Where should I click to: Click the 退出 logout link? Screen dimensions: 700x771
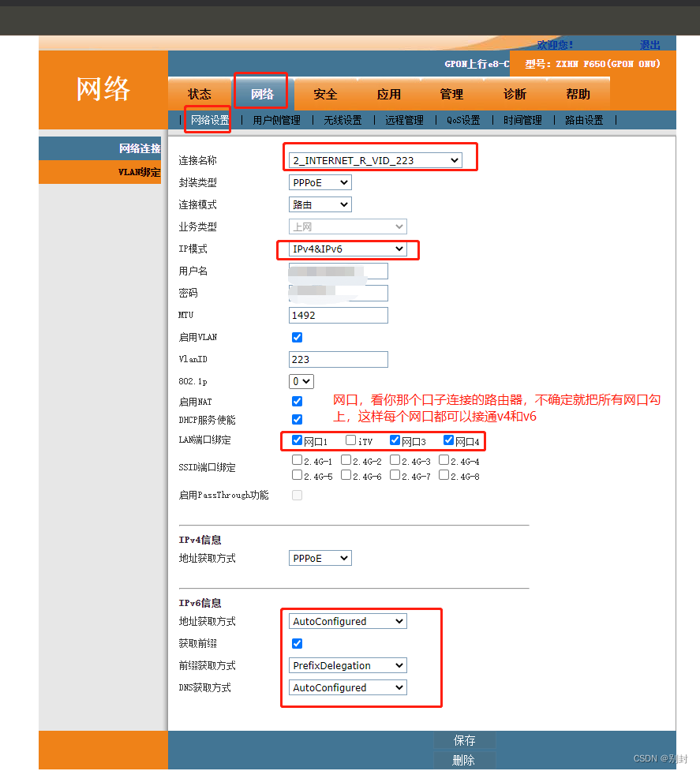pos(649,45)
